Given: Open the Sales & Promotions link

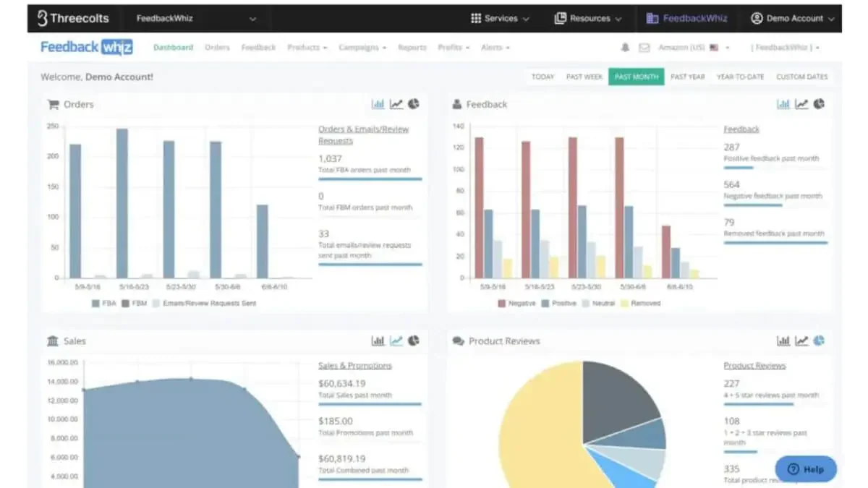Looking at the screenshot, I should [x=355, y=366].
